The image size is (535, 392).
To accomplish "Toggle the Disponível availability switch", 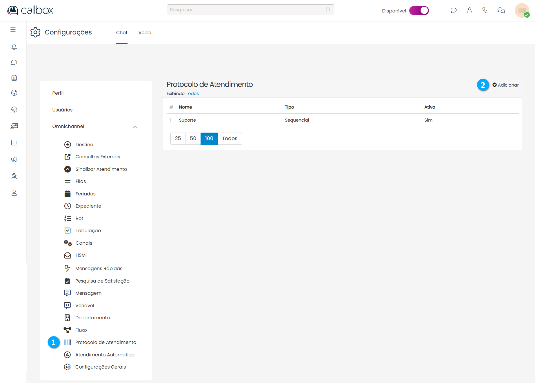I will click(x=419, y=11).
